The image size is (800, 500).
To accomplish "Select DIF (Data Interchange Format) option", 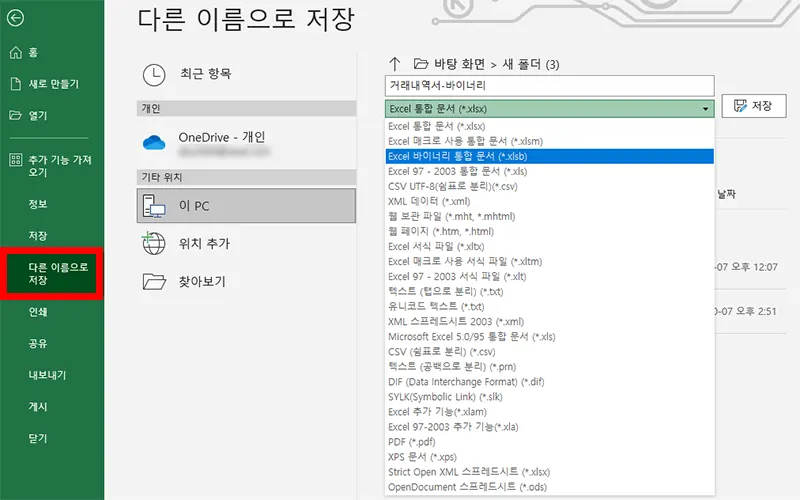I will pyautogui.click(x=549, y=382).
